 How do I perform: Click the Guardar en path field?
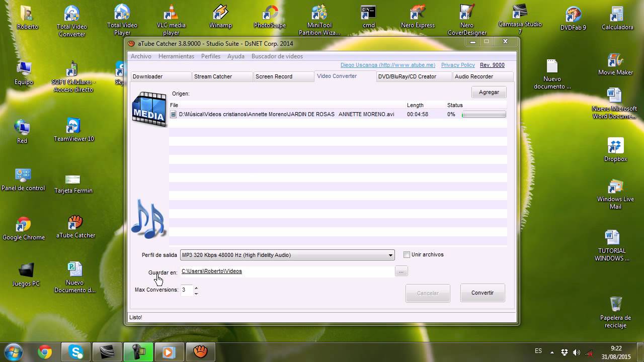click(287, 271)
